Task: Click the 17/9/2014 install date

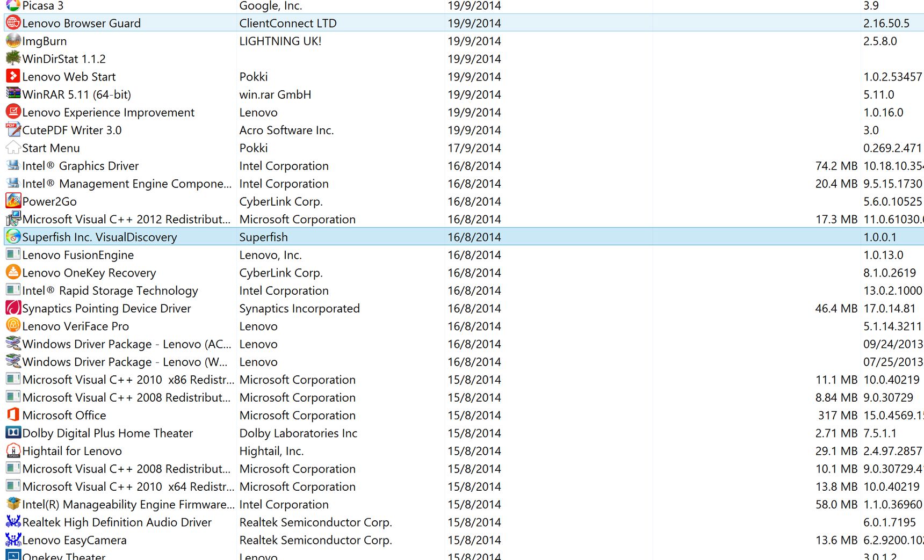Action: pyautogui.click(x=474, y=148)
